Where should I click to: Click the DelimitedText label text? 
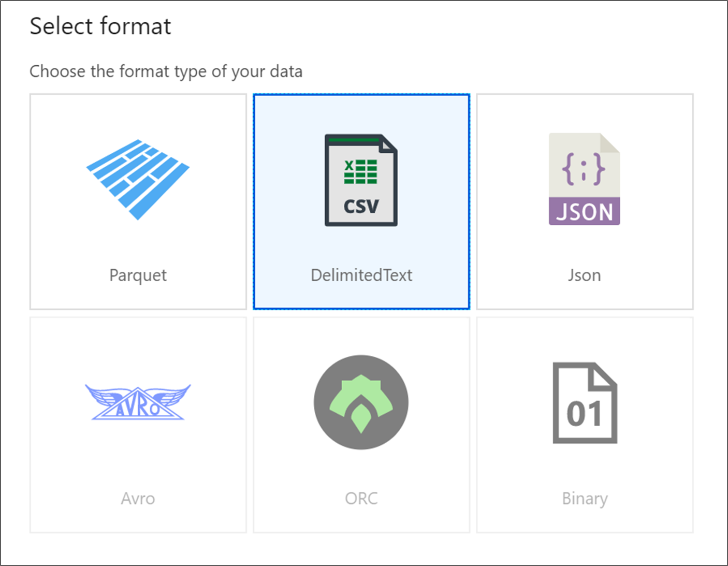[x=361, y=275]
